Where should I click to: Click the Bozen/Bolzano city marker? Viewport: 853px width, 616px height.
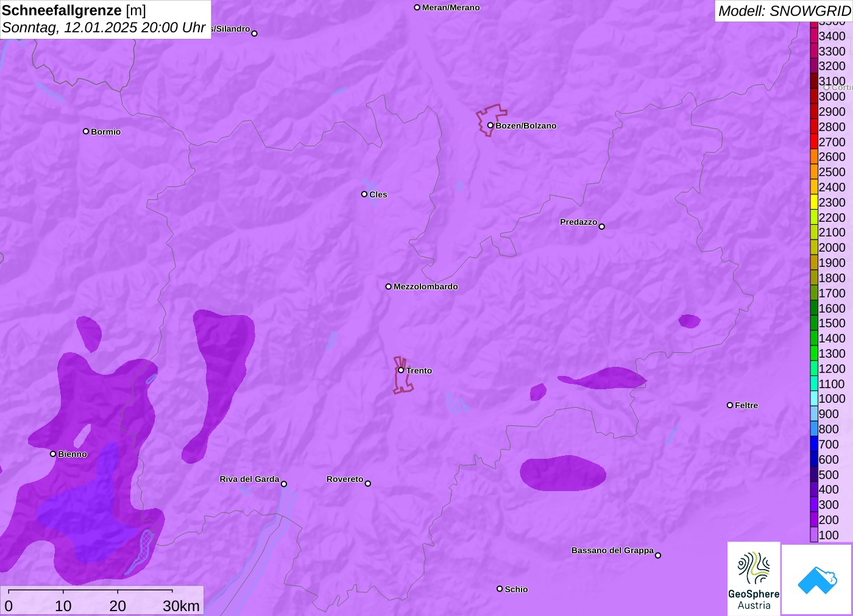[x=490, y=126]
